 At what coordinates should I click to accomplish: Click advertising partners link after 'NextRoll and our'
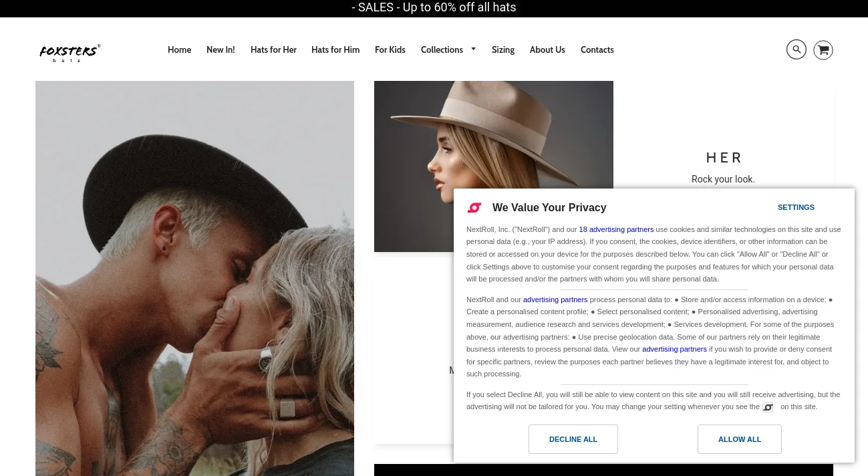[x=555, y=300]
